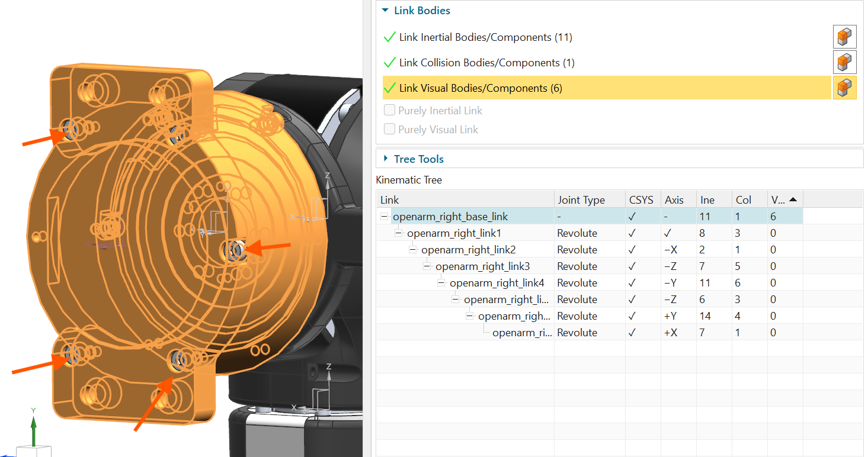Viewport: 868px width, 457px height.
Task: Enable the Purely Inertial Link checkbox
Action: coord(389,110)
